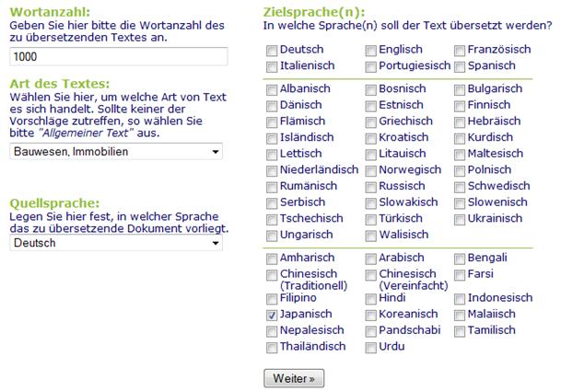This screenshot has width=561, height=392.
Task: Check the Koreanisch checkbox
Action: [x=370, y=316]
